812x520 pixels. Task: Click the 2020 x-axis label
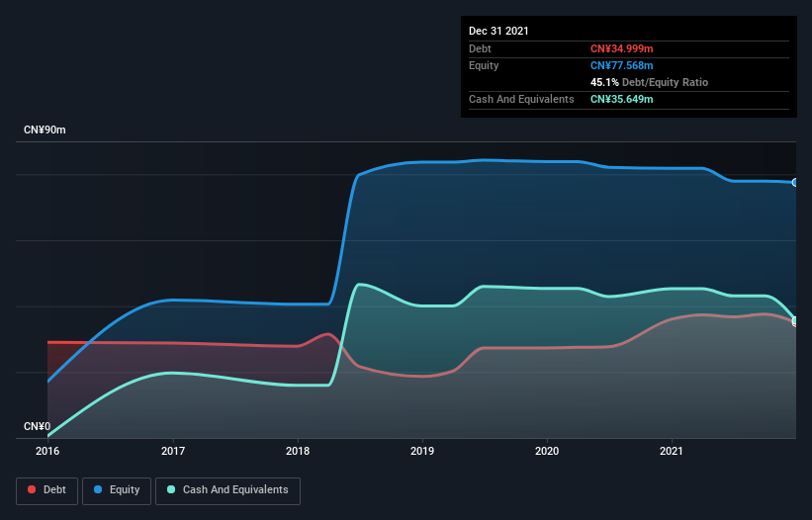[x=547, y=451]
